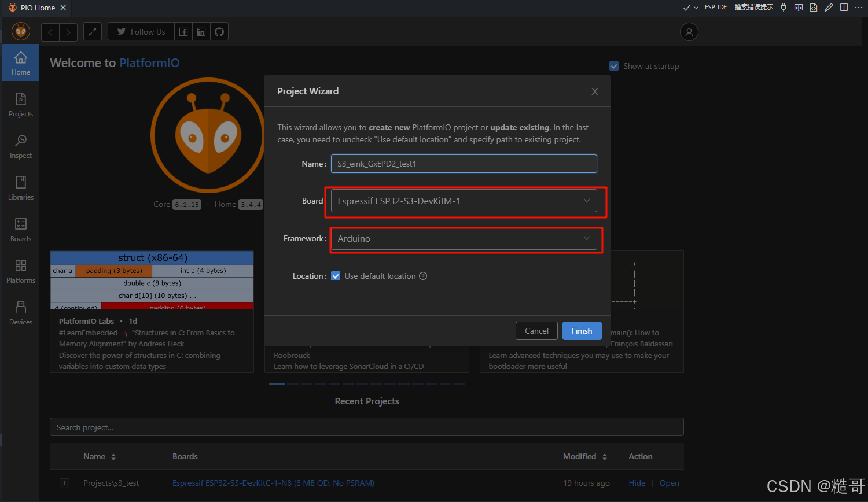This screenshot has height=502, width=868.
Task: Click the "19 hours ago" modified cell
Action: pos(586,483)
